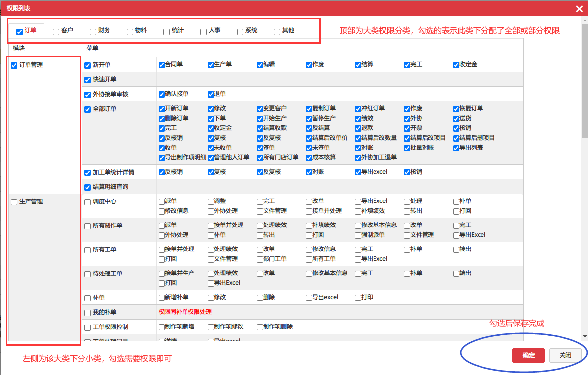Image resolution: width=588 pixels, height=375 pixels.
Task: Toggle the 快速开单 checkbox
Action: click(87, 80)
